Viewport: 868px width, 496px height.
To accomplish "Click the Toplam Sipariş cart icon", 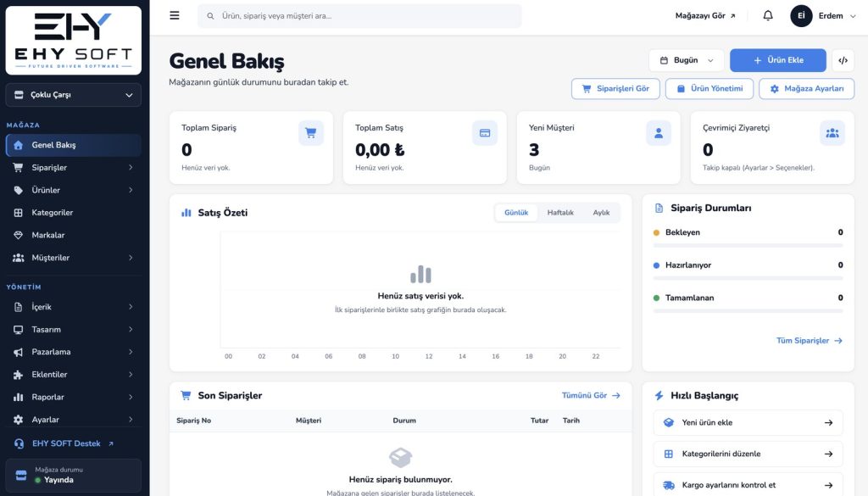I will coord(311,133).
